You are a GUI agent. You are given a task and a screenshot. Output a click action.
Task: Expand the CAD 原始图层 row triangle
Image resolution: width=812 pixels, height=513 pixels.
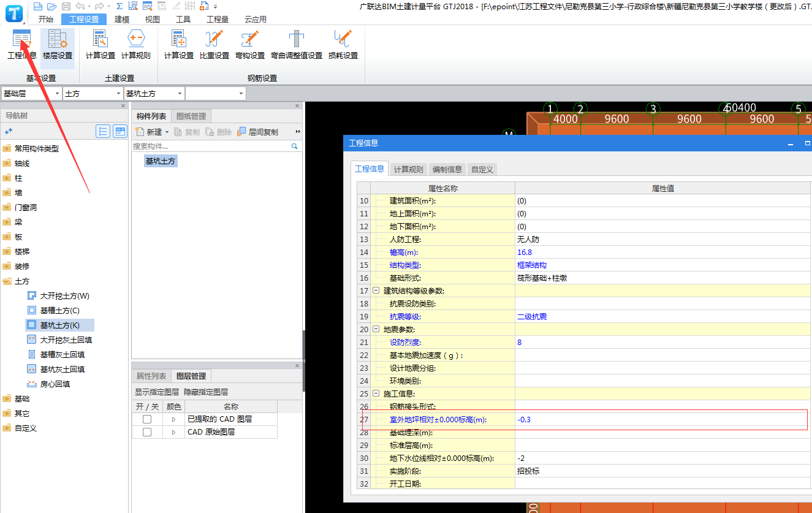173,432
